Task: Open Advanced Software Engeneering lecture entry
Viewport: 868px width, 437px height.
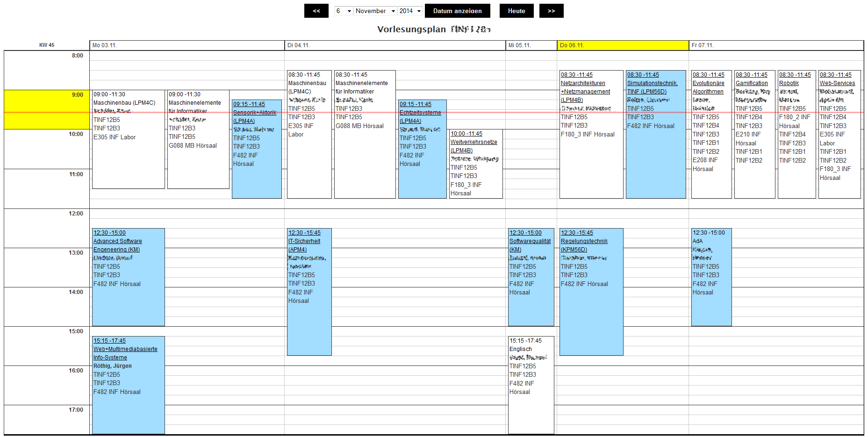Action: point(117,241)
